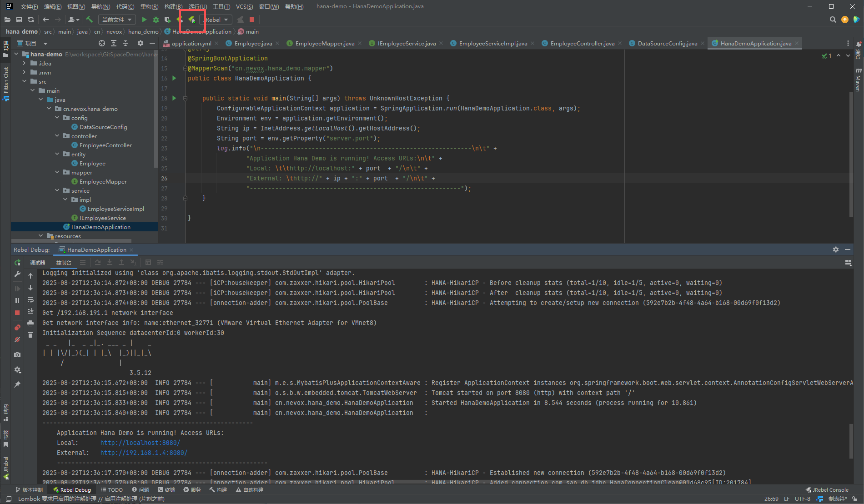
Task: Click the print icon in console
Action: 30,323
